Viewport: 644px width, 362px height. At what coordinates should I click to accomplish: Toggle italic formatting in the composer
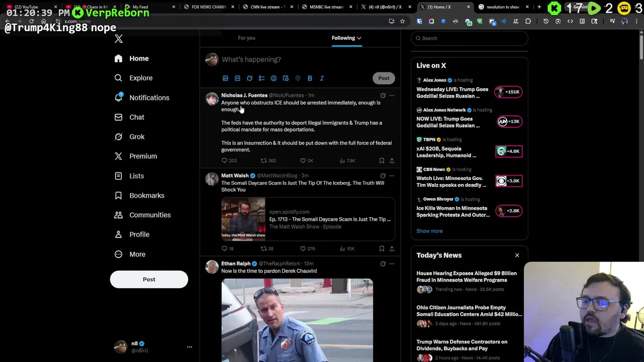pyautogui.click(x=322, y=78)
